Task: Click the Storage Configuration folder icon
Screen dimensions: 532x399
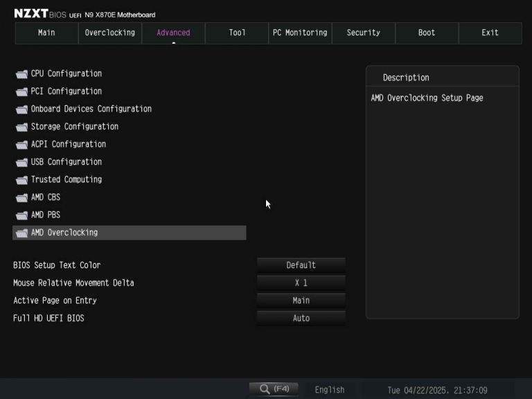Action: click(21, 127)
